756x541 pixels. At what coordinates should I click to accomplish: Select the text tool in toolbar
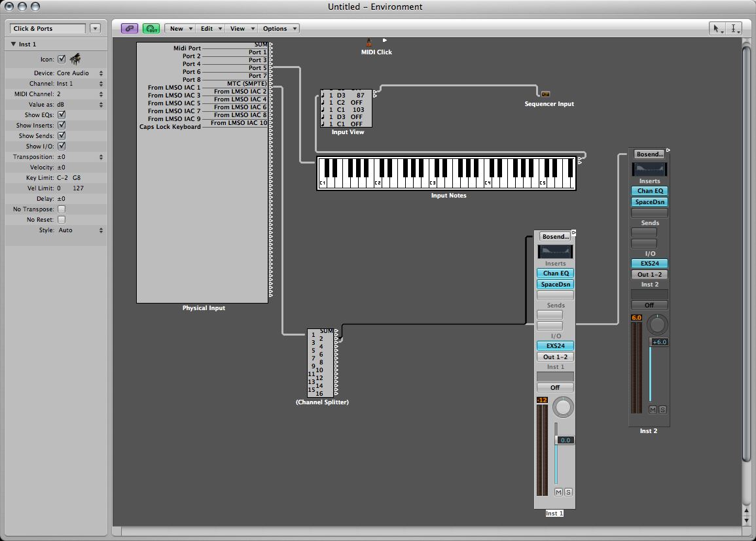pos(733,28)
